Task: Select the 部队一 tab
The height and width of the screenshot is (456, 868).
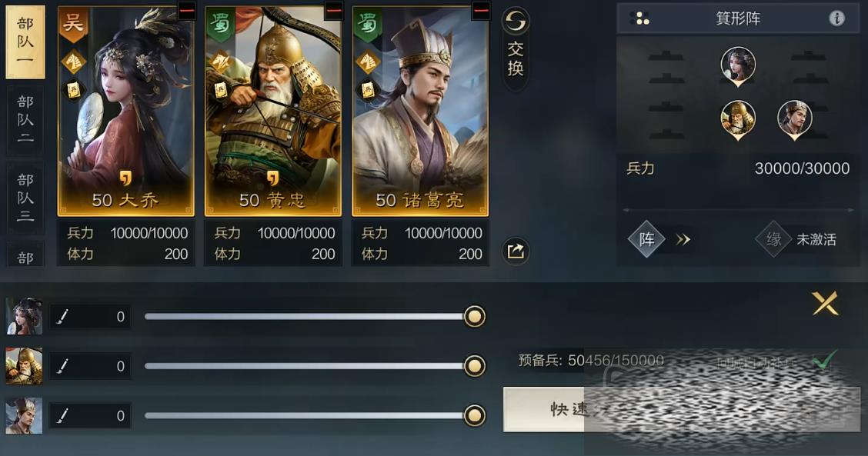Action: [x=25, y=42]
